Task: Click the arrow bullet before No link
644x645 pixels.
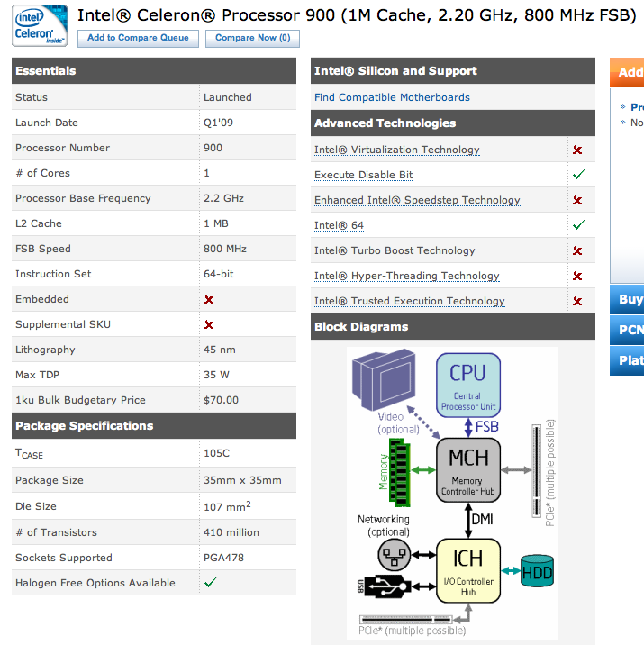Action: [622, 123]
